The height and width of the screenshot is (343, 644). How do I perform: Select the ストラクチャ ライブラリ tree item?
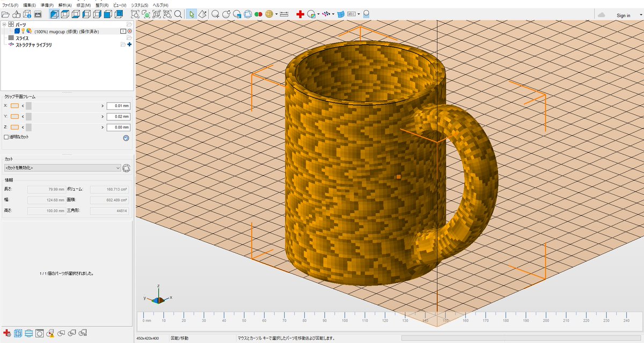click(x=34, y=45)
